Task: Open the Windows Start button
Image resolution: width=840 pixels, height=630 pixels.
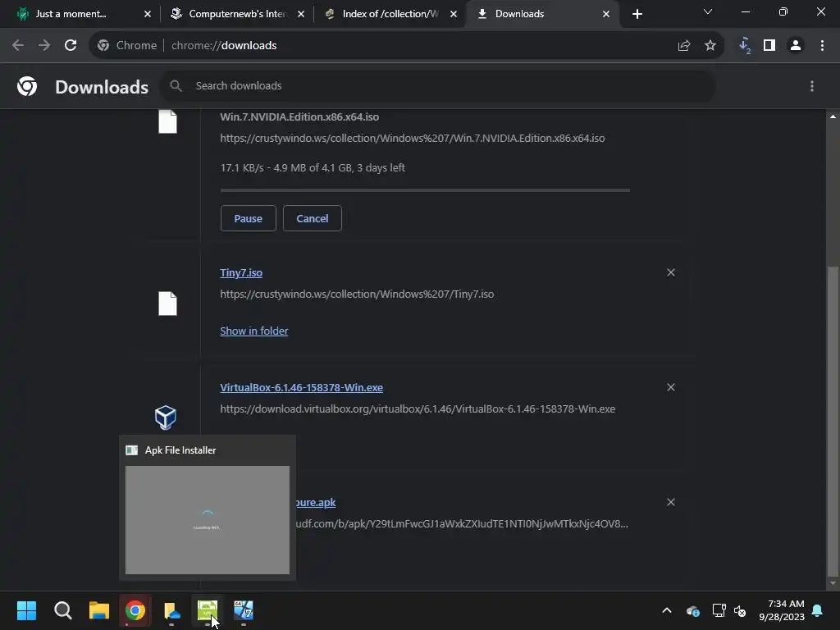Action: click(x=26, y=610)
